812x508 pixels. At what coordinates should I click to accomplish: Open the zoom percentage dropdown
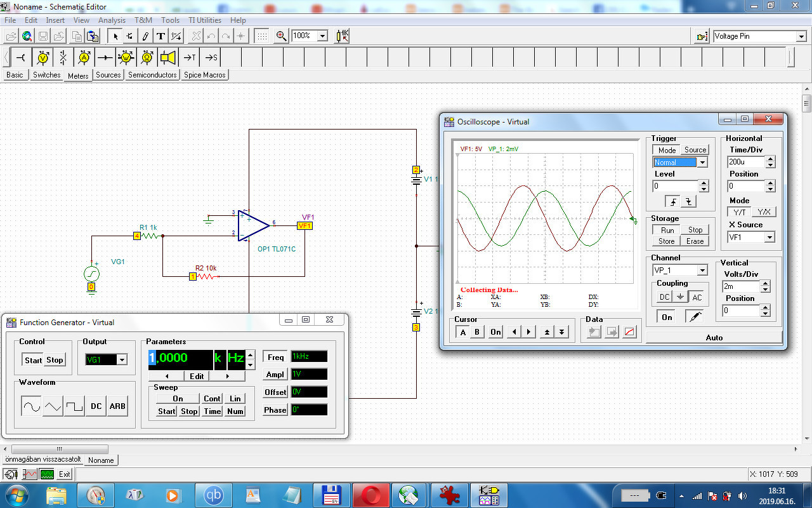pos(322,36)
